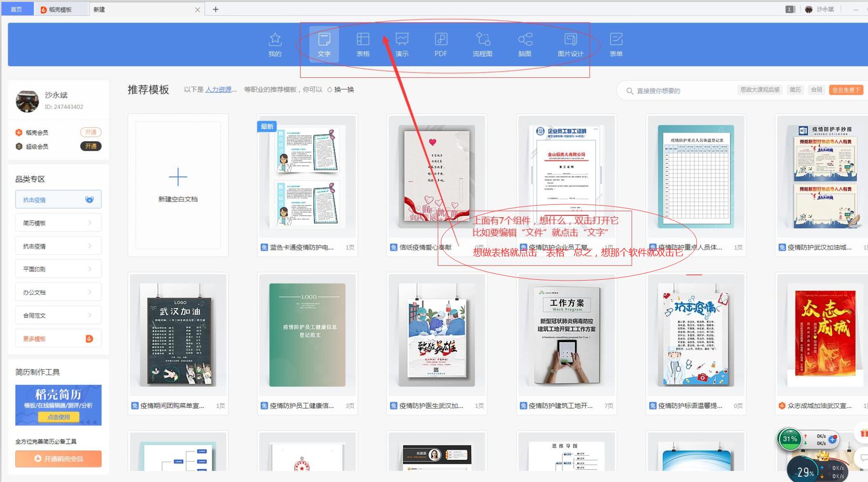Open 疫情防护员工健康信息 template thumbnail

(x=307, y=335)
